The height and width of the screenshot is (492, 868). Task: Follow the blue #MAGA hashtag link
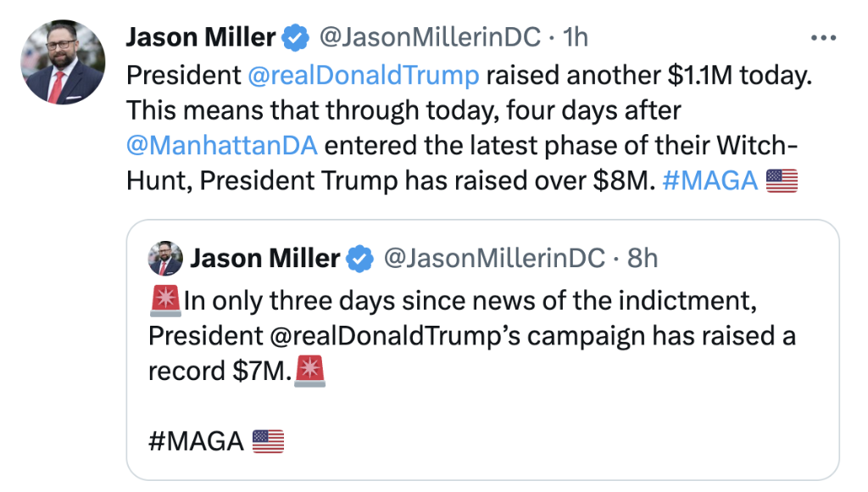pos(710,181)
